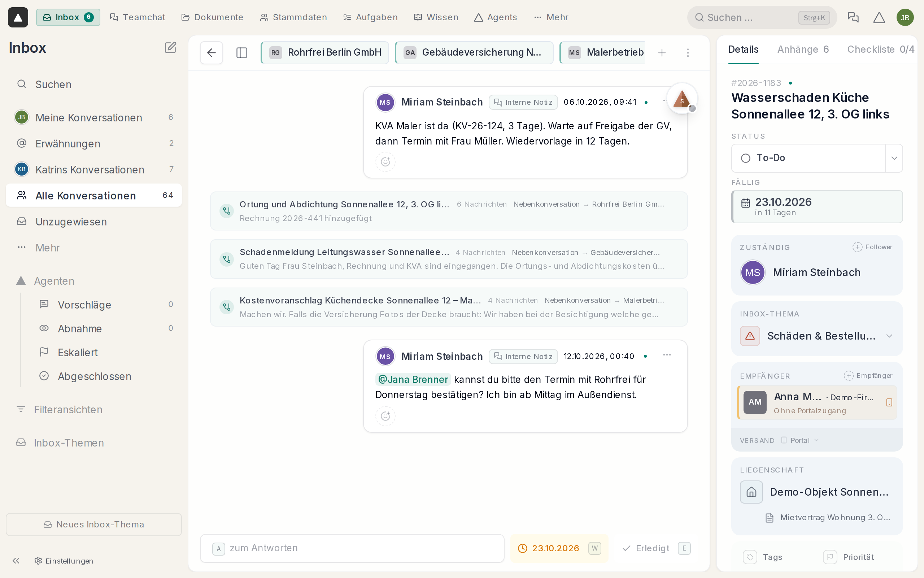The height and width of the screenshot is (578, 924).
Task: Click the global Suchen search field
Action: [x=762, y=18]
